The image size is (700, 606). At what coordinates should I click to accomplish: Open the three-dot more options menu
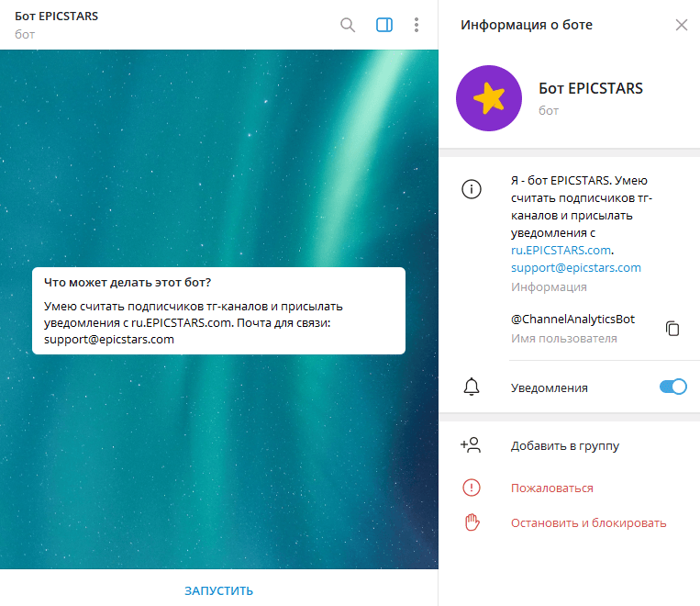pos(417,25)
